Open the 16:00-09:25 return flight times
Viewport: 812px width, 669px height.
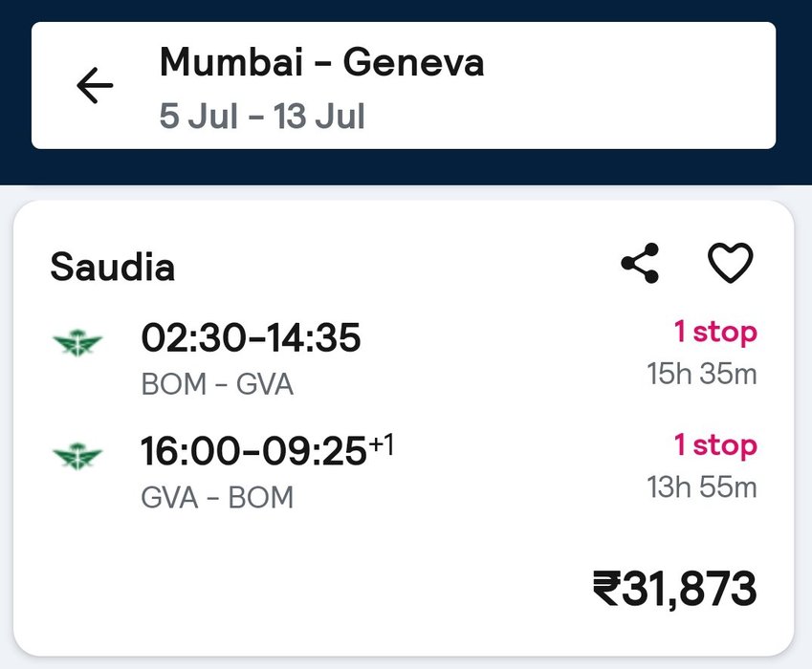pyautogui.click(x=253, y=452)
